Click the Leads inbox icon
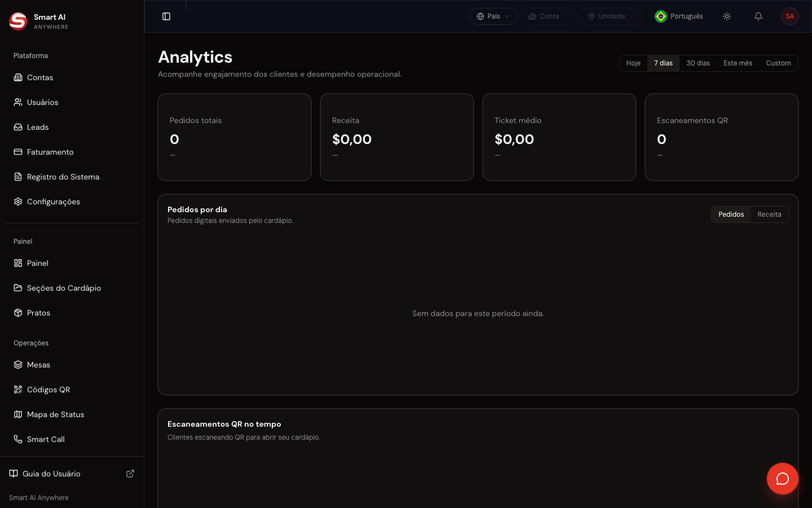 point(18,127)
